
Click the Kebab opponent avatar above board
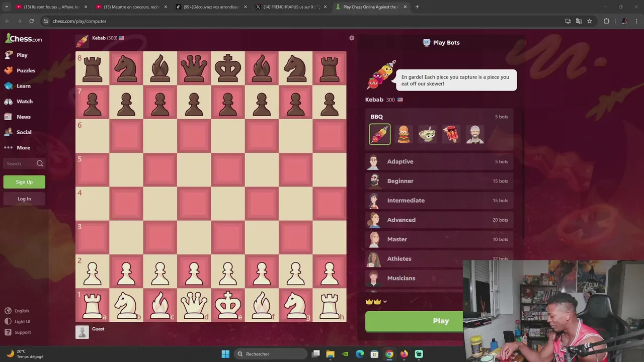tap(82, 41)
